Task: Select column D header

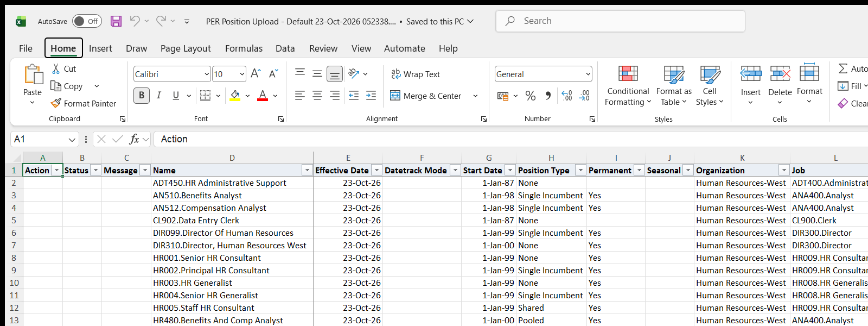Action: point(232,158)
